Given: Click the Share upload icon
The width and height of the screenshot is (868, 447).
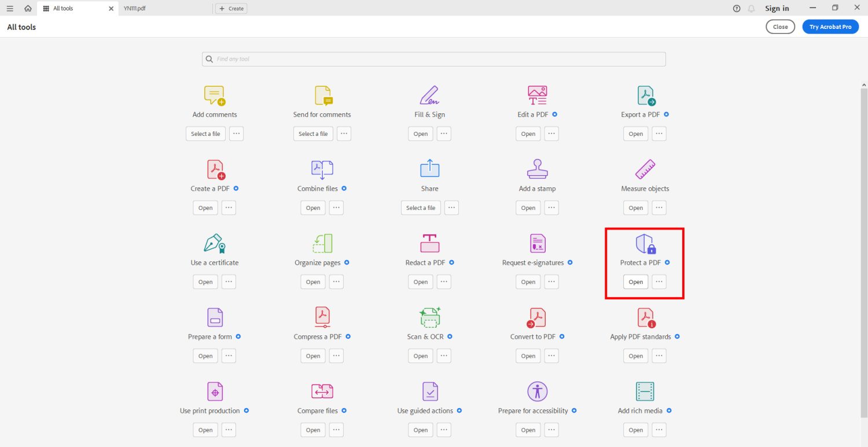Looking at the screenshot, I should coord(429,169).
